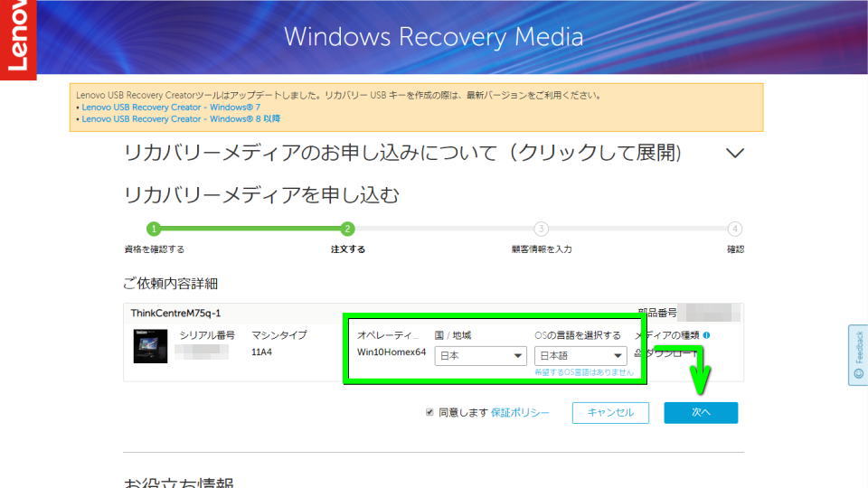Viewport: 868px width, 488px height.
Task: Click the machine type value 11A4
Action: 261,352
